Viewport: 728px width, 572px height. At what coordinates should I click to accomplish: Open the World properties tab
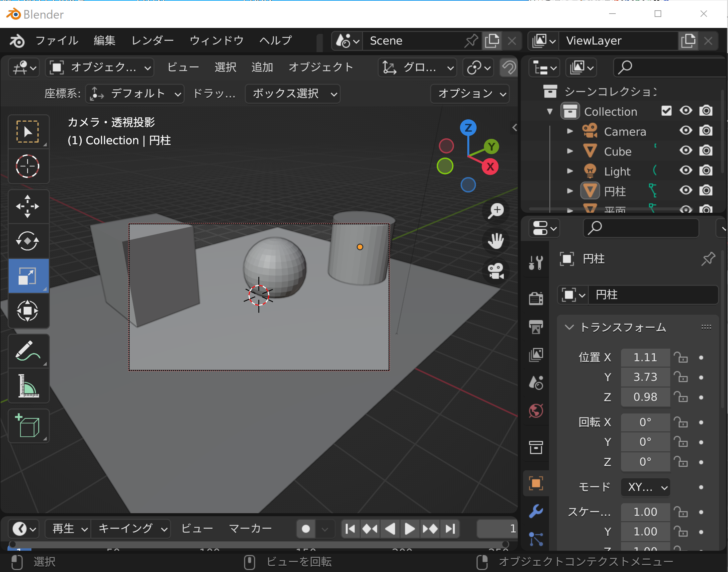(536, 411)
